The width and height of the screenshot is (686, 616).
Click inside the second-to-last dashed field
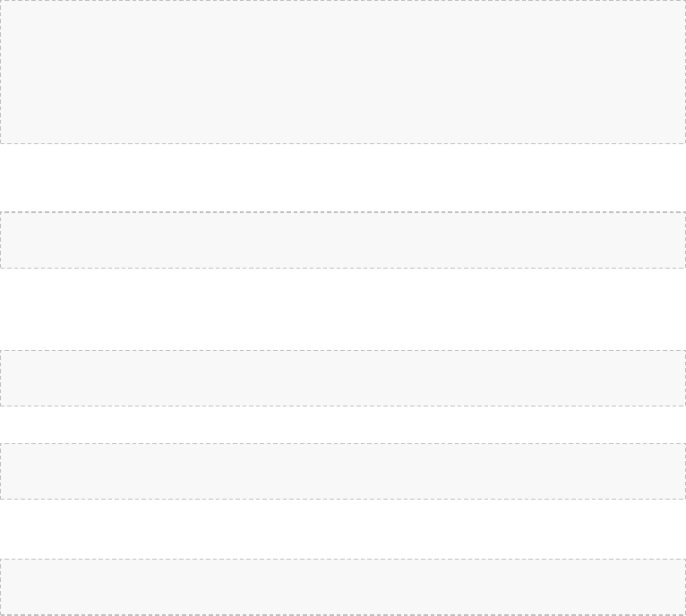[343, 471]
